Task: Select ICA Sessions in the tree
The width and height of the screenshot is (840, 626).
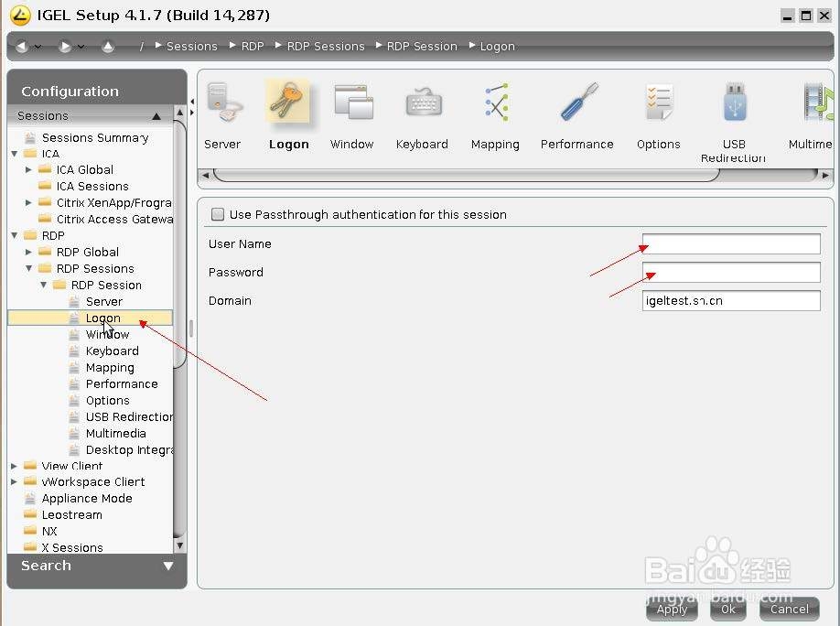Action: click(92, 187)
